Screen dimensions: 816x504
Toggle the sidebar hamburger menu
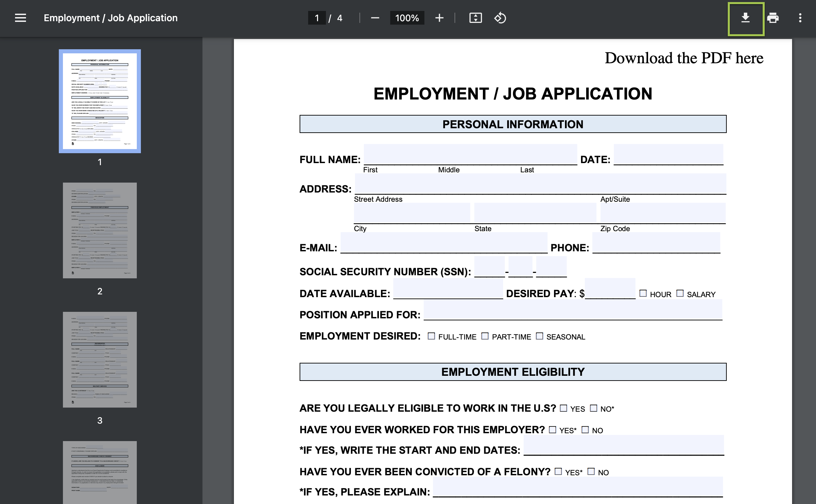21,18
